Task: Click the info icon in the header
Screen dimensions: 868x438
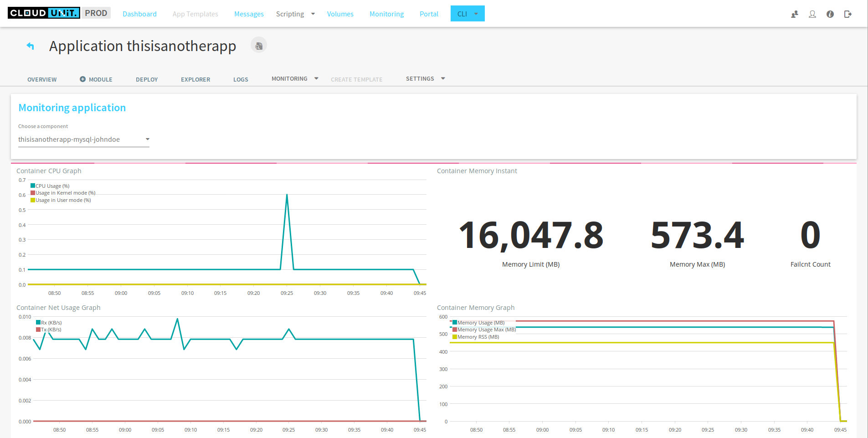Action: pyautogui.click(x=830, y=14)
